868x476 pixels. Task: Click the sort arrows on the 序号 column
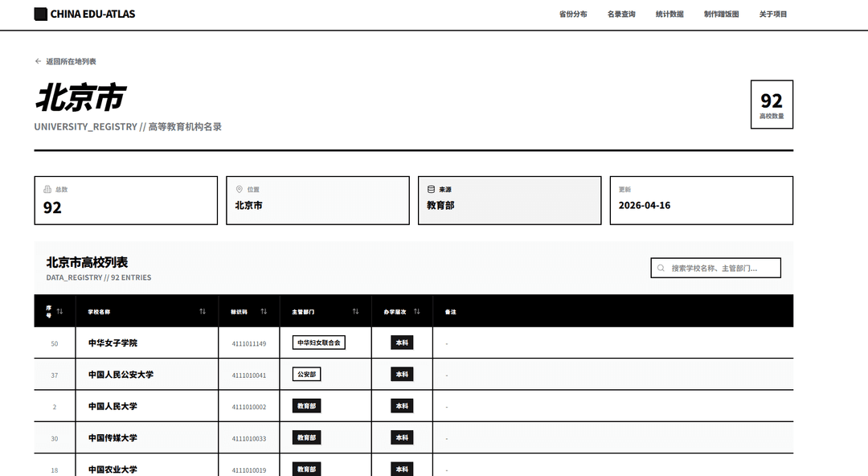tap(60, 311)
